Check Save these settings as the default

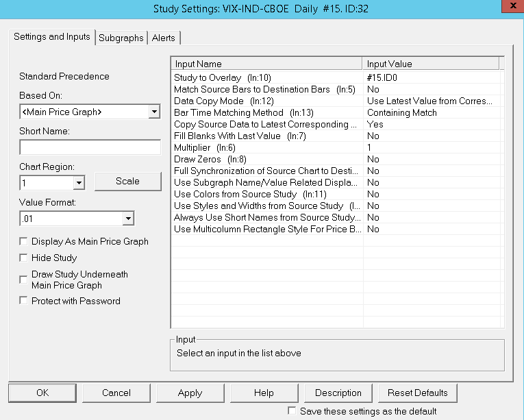click(x=292, y=411)
